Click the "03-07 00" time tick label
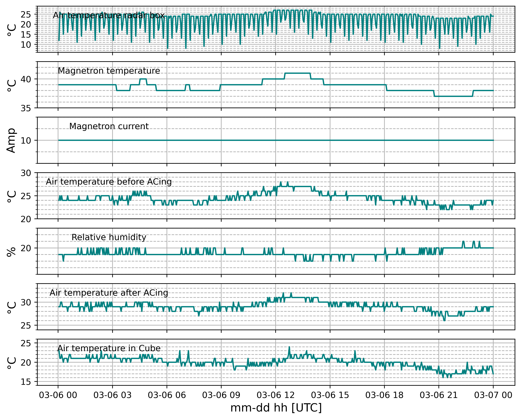 pyautogui.click(x=493, y=395)
